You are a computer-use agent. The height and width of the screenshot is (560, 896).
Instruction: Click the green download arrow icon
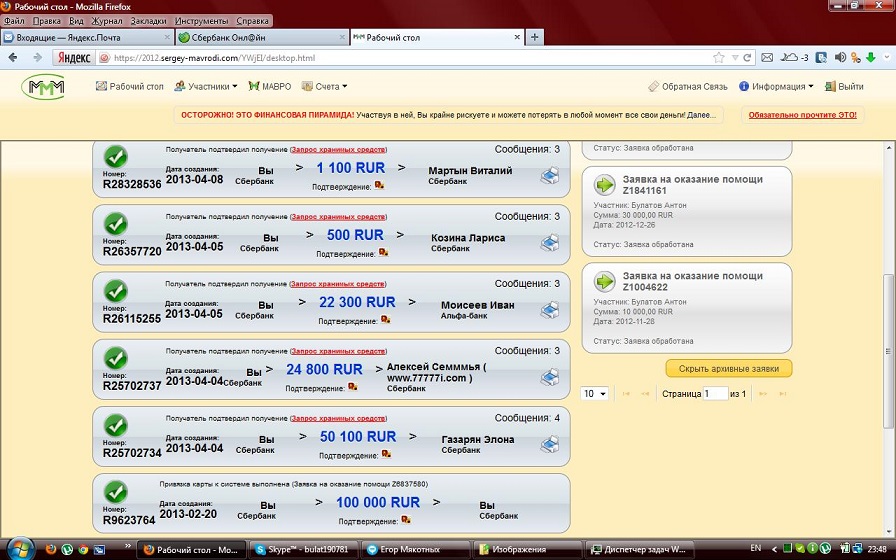tap(871, 58)
